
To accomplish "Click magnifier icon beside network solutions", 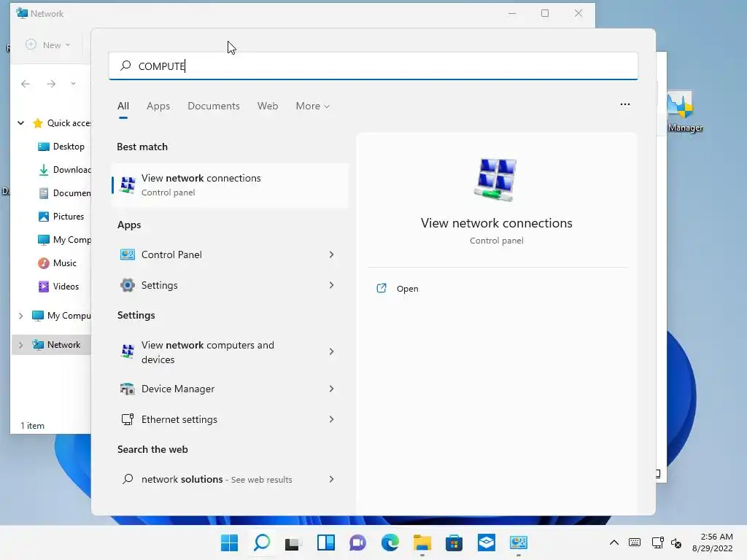I will [127, 479].
